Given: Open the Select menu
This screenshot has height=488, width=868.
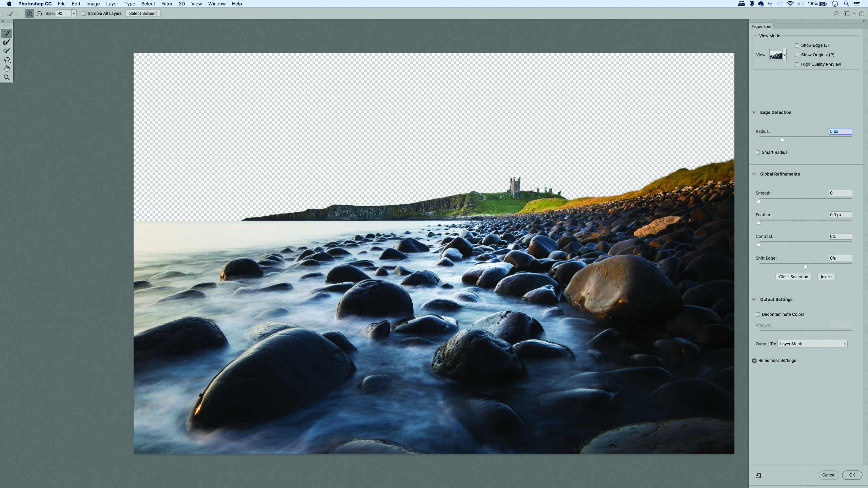Looking at the screenshot, I should point(148,4).
